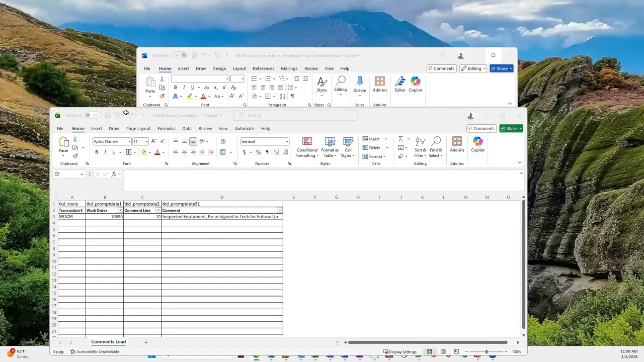Viewport: 644px width, 362px height.
Task: Open Word References tab
Action: point(264,68)
